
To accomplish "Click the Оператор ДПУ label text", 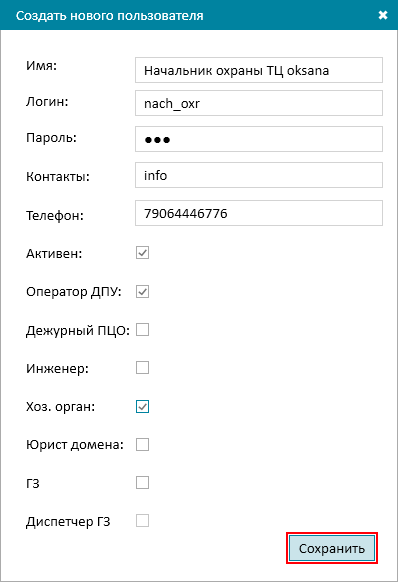I will [74, 292].
